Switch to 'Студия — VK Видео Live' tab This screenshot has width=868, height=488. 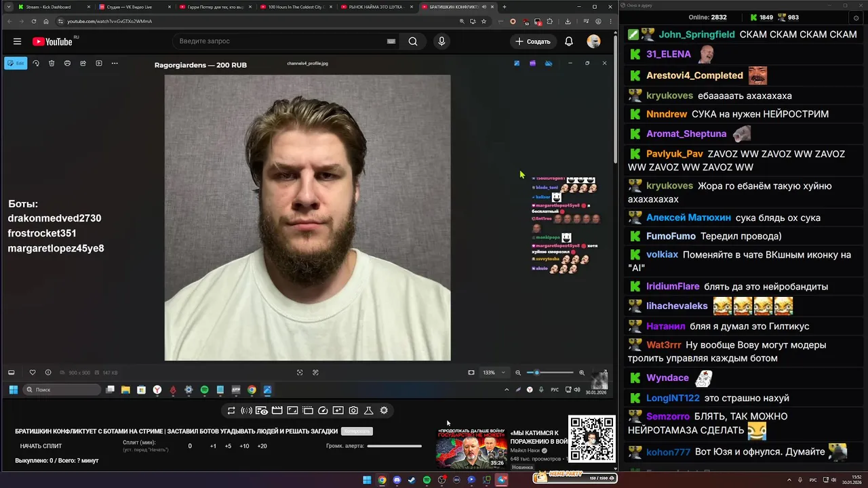(x=134, y=7)
